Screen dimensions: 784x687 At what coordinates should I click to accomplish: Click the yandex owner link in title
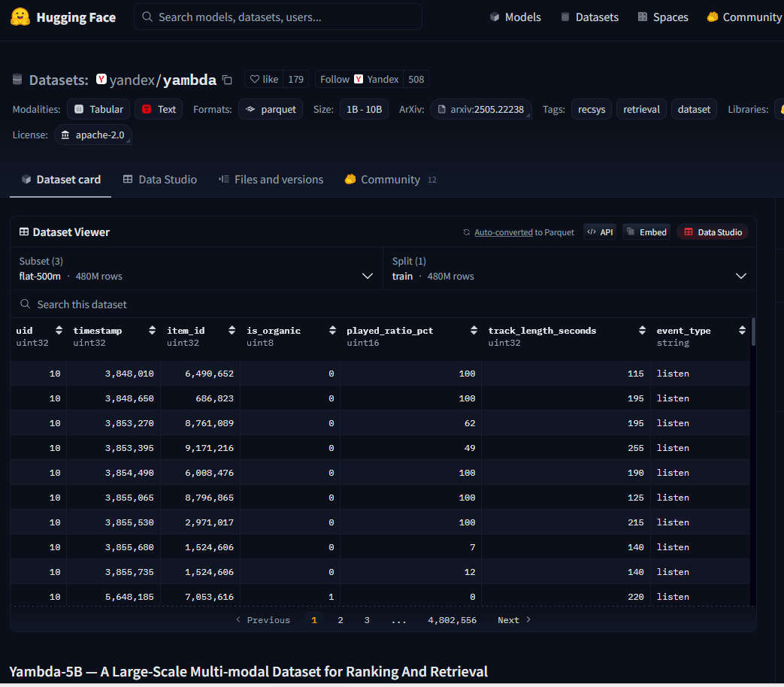(x=132, y=80)
